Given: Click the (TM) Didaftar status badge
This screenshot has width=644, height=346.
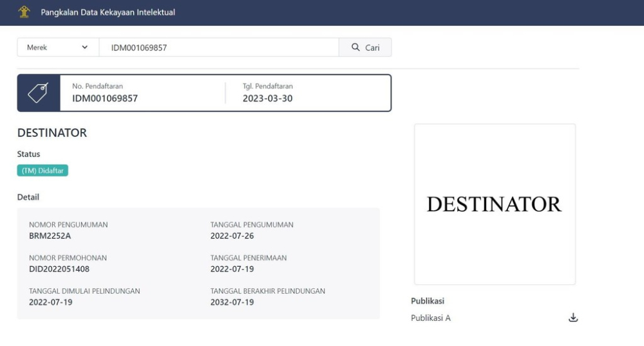Looking at the screenshot, I should [43, 170].
